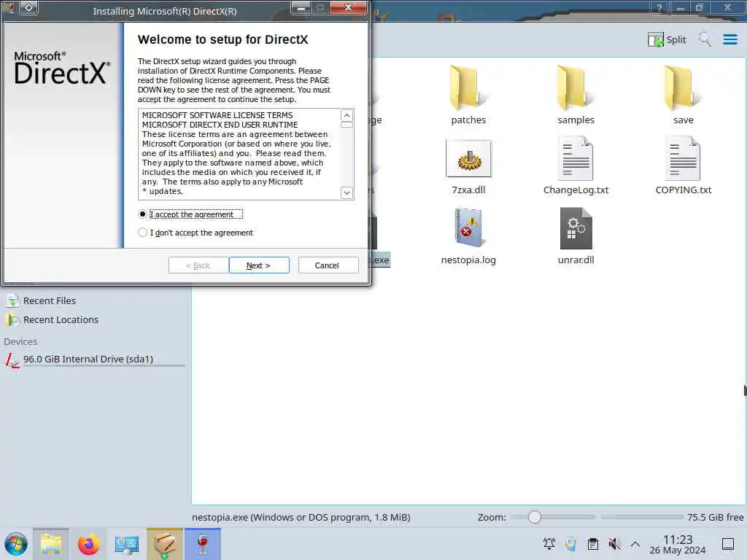Launch Firefox from the taskbar

[x=88, y=544]
